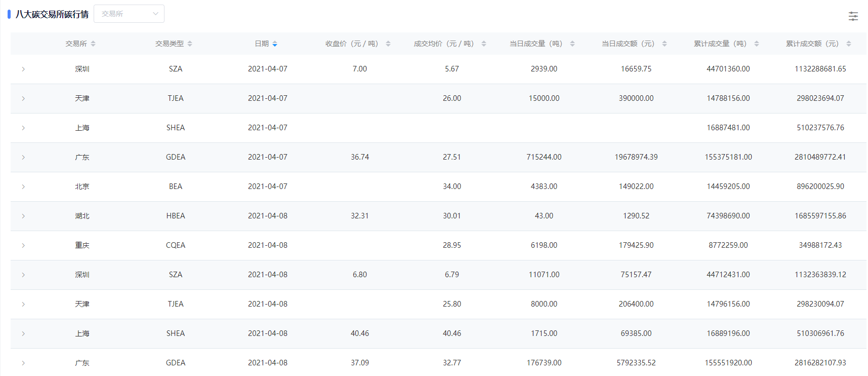Sort by 当日成交额 column
Image resolution: width=868 pixels, height=376 pixels.
pyautogui.click(x=665, y=44)
